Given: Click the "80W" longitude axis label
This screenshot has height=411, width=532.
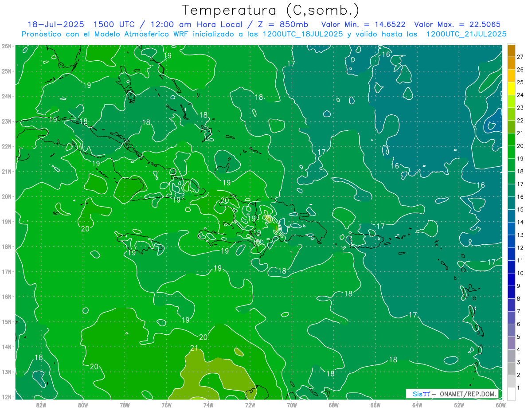Looking at the screenshot, I should (83, 405).
